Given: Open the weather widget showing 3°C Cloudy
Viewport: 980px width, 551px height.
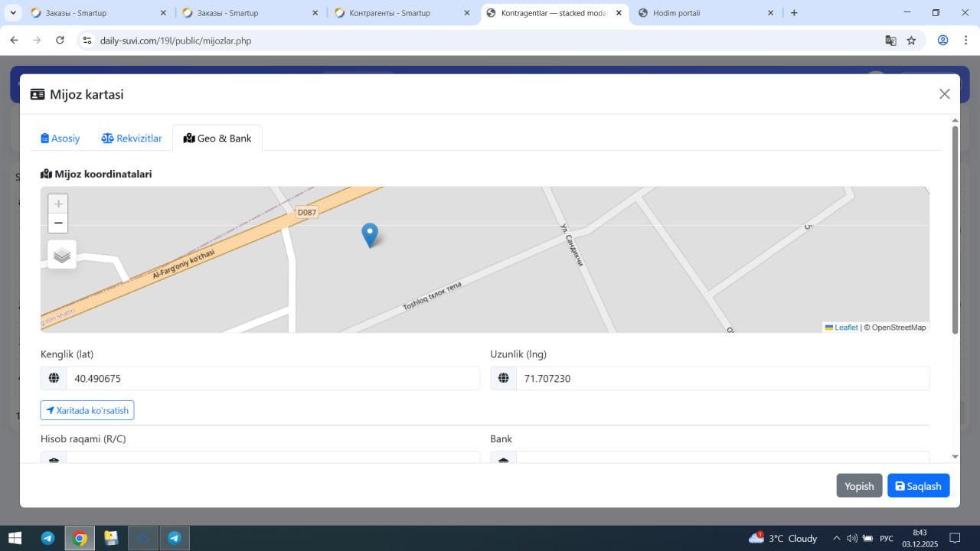Looking at the screenshot, I should tap(783, 538).
